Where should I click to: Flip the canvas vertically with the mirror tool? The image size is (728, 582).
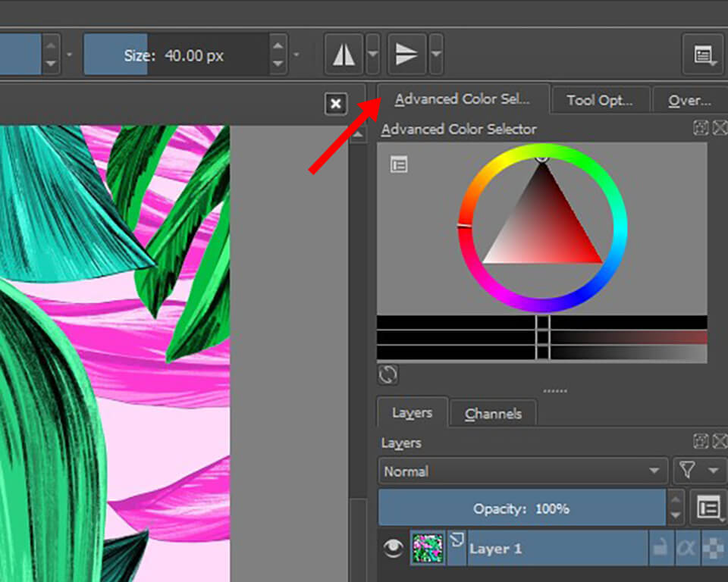pyautogui.click(x=406, y=53)
